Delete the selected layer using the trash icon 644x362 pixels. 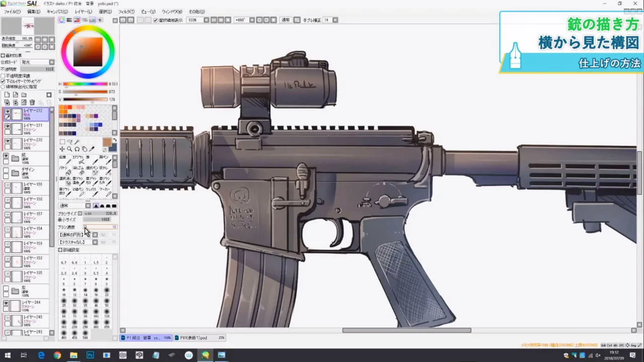pos(32,102)
